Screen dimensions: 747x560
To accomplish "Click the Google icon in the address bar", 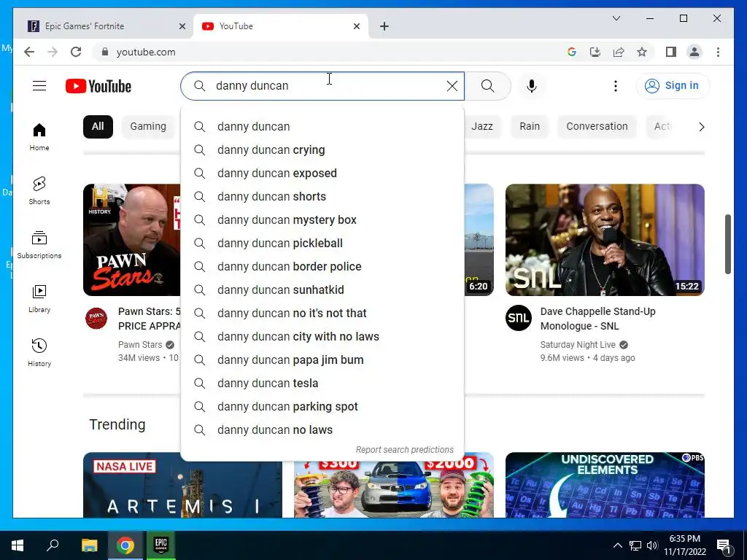I will click(572, 52).
